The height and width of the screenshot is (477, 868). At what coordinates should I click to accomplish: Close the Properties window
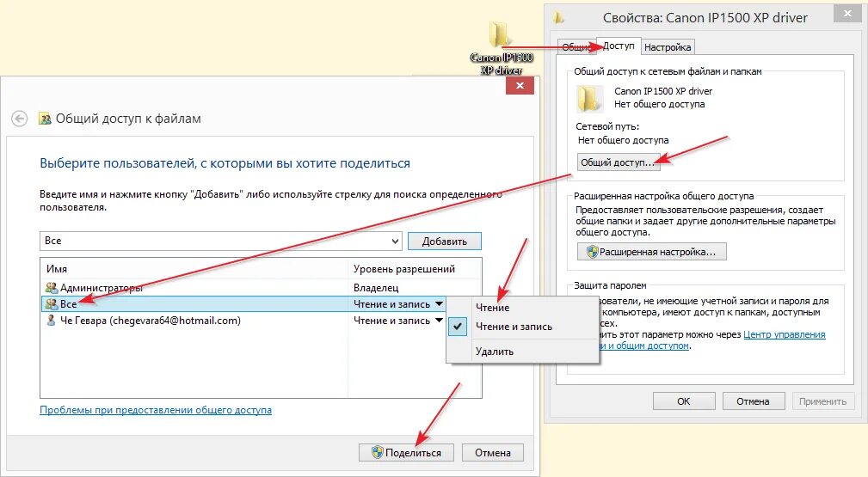point(847,13)
